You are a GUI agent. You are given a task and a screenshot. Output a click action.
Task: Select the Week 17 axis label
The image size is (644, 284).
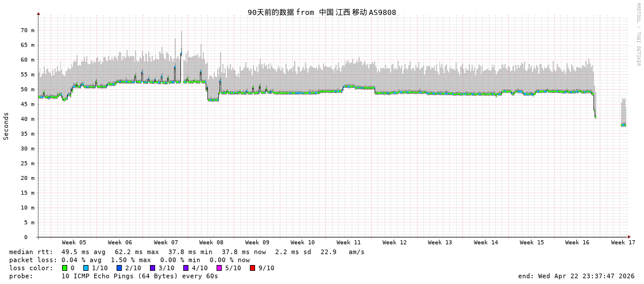(623, 243)
